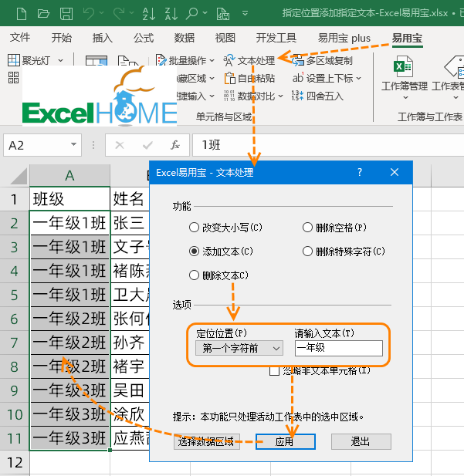Open the 文件 menu
464x476 pixels.
20,38
